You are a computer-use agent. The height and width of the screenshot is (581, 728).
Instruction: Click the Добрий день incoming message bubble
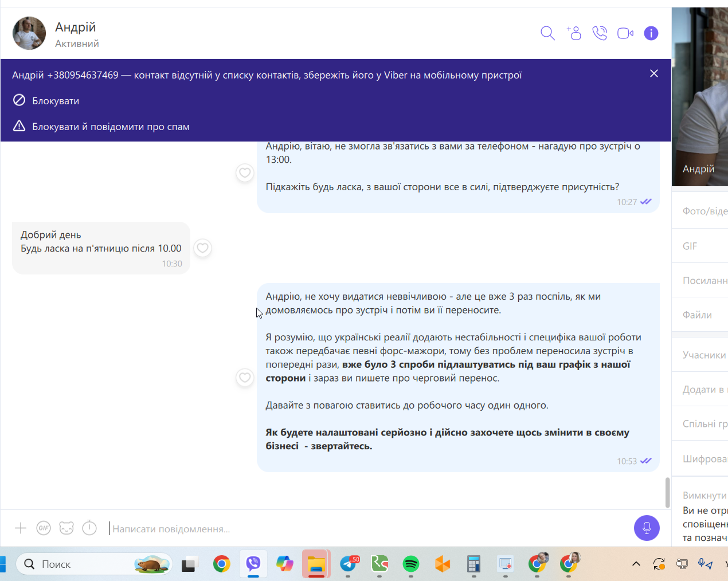[101, 248]
